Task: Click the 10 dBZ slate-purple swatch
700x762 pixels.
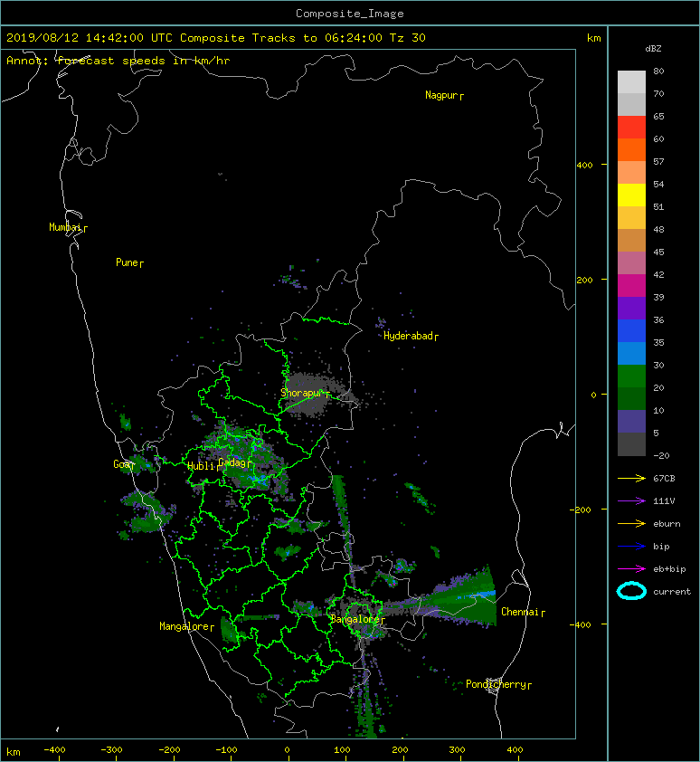Action: [x=631, y=422]
